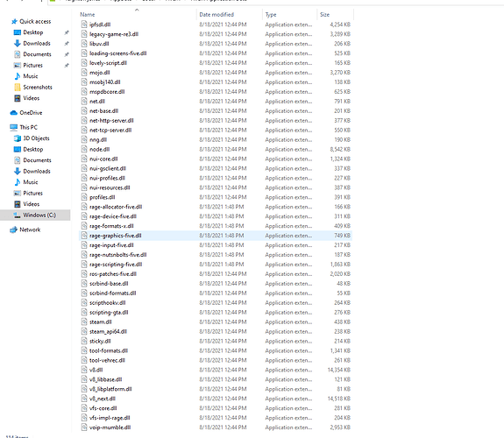The width and height of the screenshot is (504, 438).
Task: Sort files by Date modified column
Action: coord(217,15)
